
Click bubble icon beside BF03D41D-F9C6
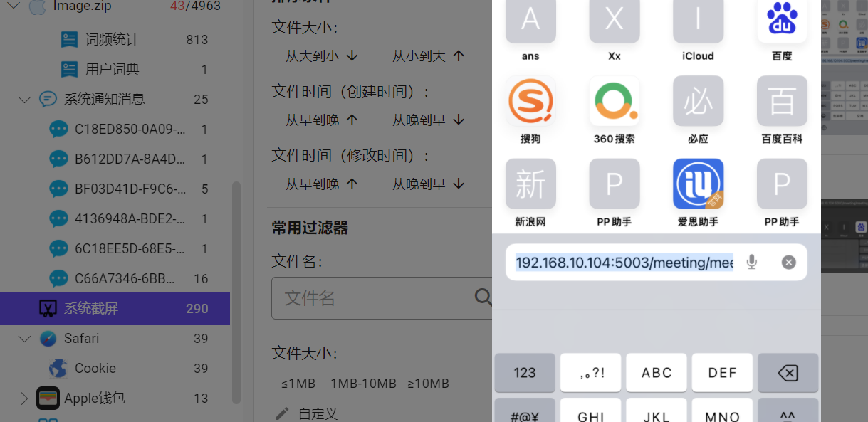point(58,189)
